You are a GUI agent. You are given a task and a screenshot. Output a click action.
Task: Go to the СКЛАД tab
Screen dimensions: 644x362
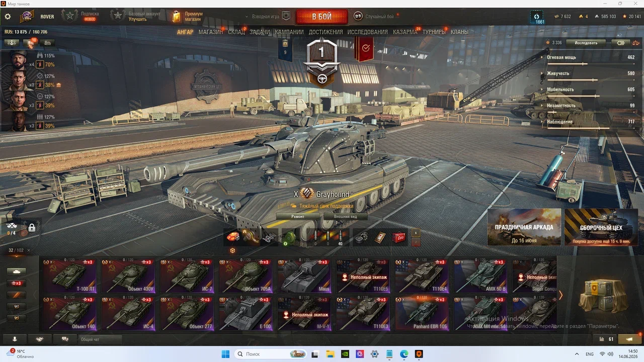coord(236,32)
